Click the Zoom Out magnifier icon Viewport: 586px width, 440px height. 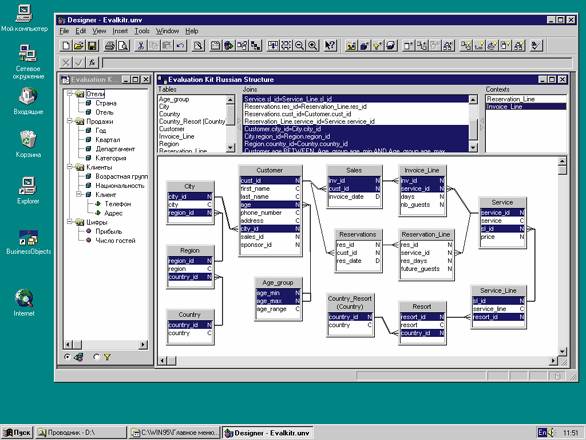299,46
